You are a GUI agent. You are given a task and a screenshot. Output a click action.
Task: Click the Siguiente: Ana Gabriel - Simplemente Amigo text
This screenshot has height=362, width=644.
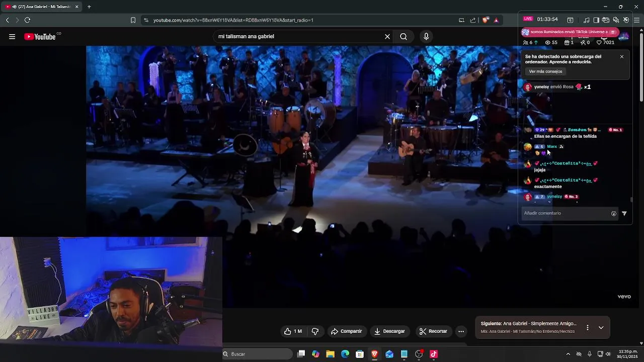click(528, 323)
